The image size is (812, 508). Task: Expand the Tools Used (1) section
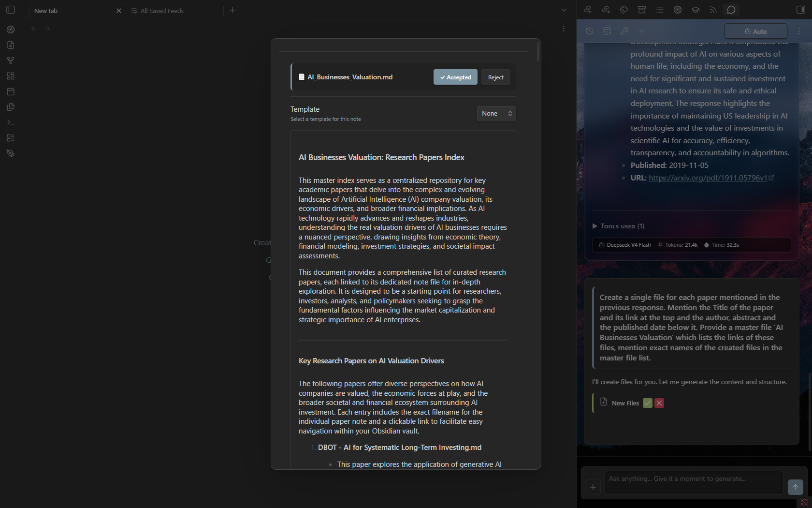[618, 226]
